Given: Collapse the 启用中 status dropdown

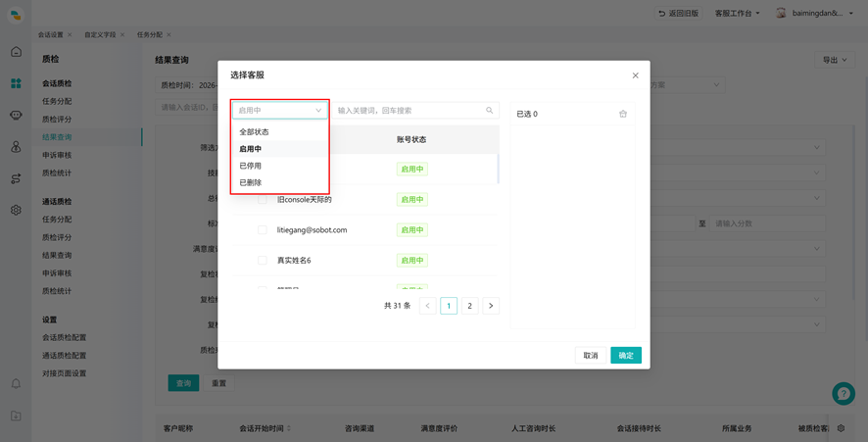Looking at the screenshot, I should click(x=280, y=110).
